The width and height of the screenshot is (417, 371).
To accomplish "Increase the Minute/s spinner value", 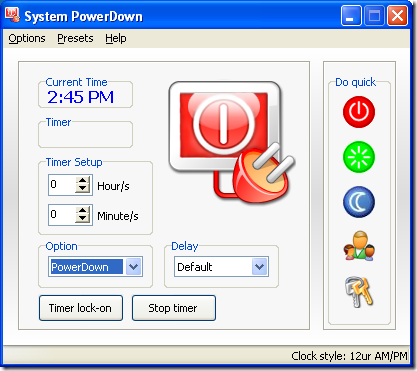I will point(83,211).
